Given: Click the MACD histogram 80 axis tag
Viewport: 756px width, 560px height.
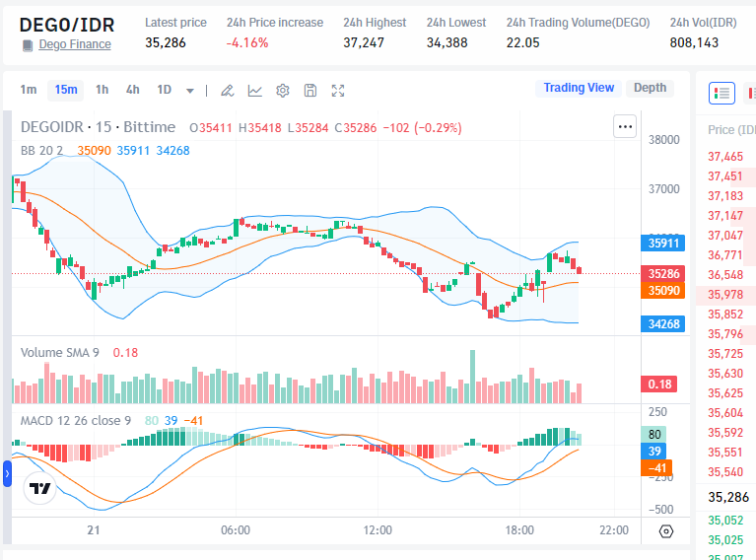Looking at the screenshot, I should [x=653, y=434].
